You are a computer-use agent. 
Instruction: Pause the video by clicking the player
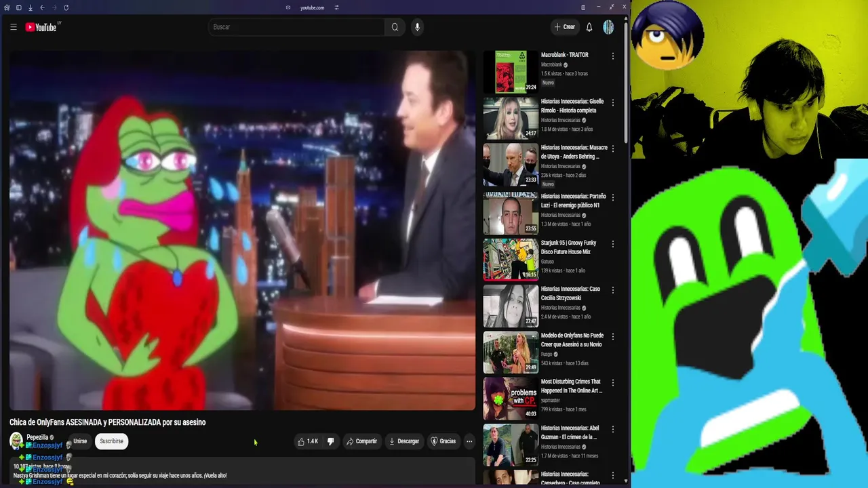242,230
